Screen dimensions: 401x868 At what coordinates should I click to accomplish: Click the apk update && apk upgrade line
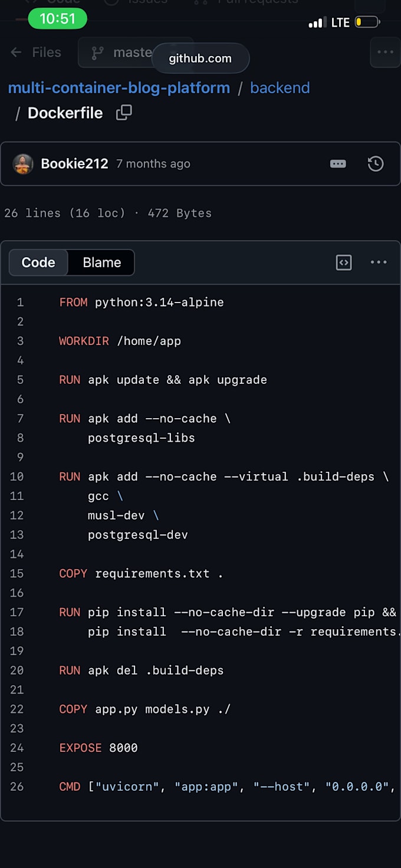coord(163,380)
